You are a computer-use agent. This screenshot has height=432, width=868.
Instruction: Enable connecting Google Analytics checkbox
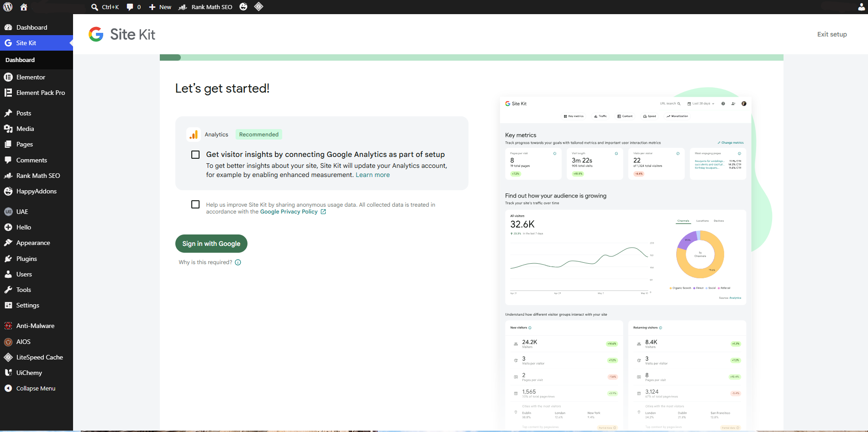pyautogui.click(x=195, y=155)
